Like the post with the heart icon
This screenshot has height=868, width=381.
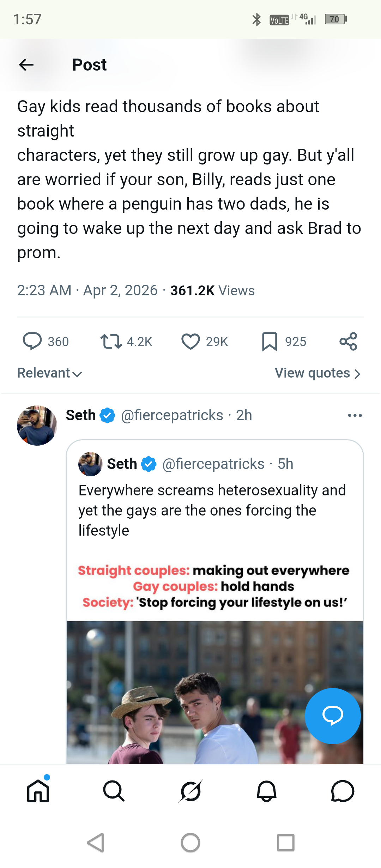[x=190, y=341]
